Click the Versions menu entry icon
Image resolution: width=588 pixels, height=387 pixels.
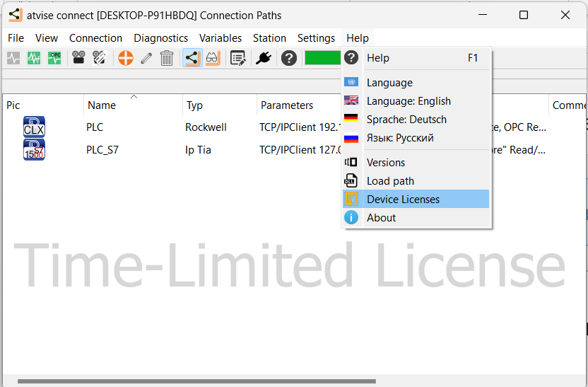351,162
